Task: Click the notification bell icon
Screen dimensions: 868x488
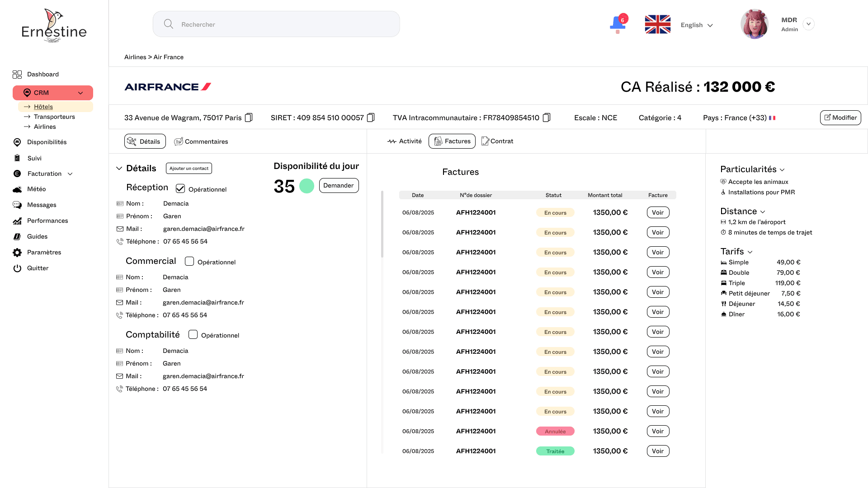Action: point(618,24)
